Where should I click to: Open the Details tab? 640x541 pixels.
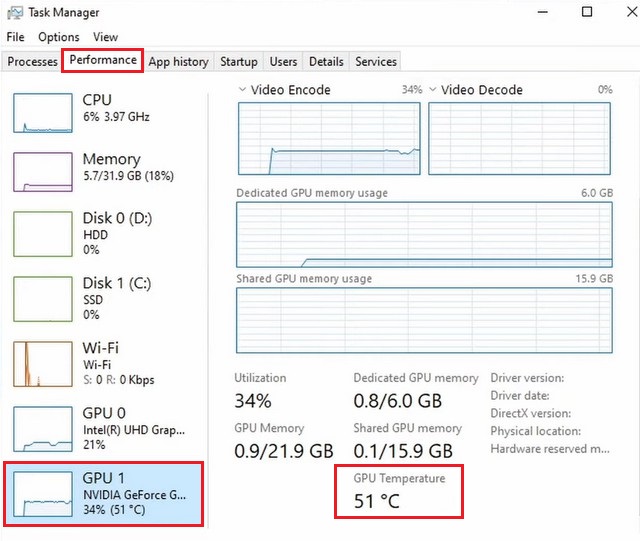coord(326,62)
